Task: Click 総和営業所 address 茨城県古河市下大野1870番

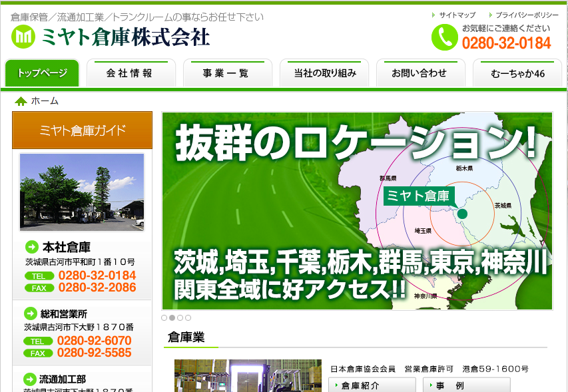Action: click(79, 327)
